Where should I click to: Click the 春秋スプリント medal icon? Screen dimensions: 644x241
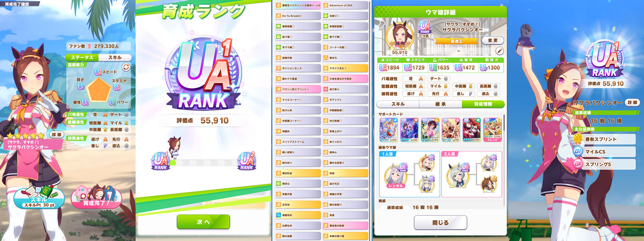(x=578, y=139)
